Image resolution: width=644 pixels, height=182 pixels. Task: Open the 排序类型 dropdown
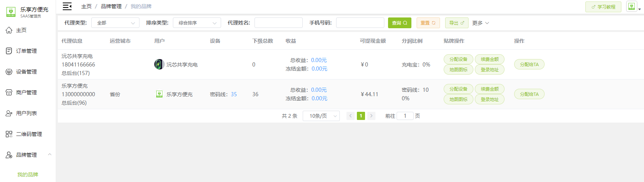click(x=197, y=23)
